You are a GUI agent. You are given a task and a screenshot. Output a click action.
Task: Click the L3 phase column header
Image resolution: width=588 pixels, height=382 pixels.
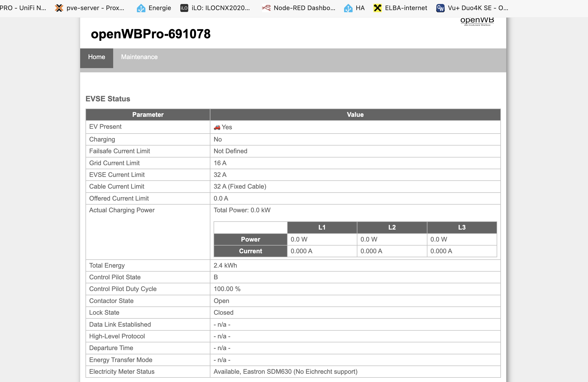click(x=462, y=227)
